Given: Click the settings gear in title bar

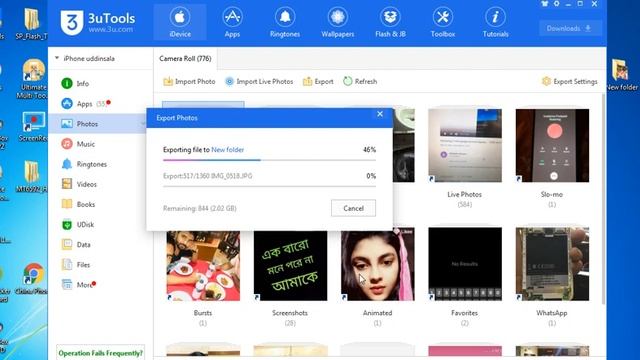Looking at the screenshot, I should (556, 4).
